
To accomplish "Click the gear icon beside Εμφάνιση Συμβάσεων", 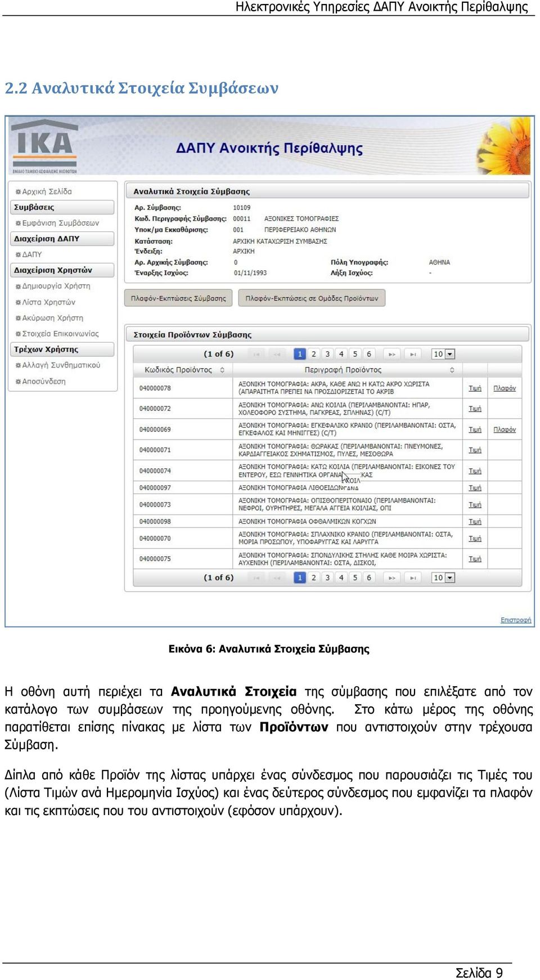I will tap(18, 223).
